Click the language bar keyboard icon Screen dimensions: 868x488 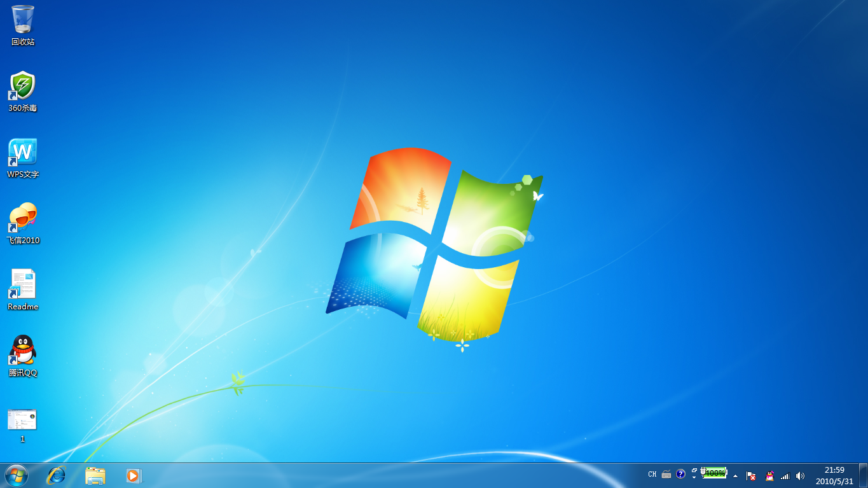click(666, 475)
